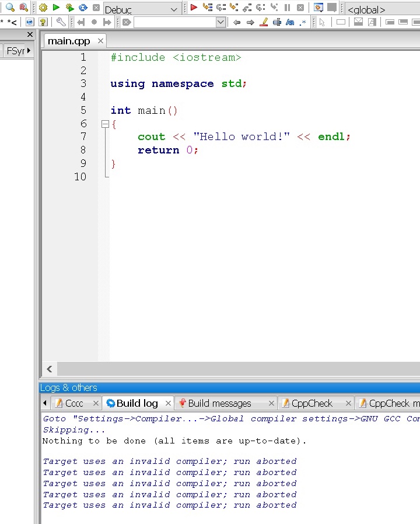Close the Build log tab
The image size is (420, 524).
tap(168, 403)
